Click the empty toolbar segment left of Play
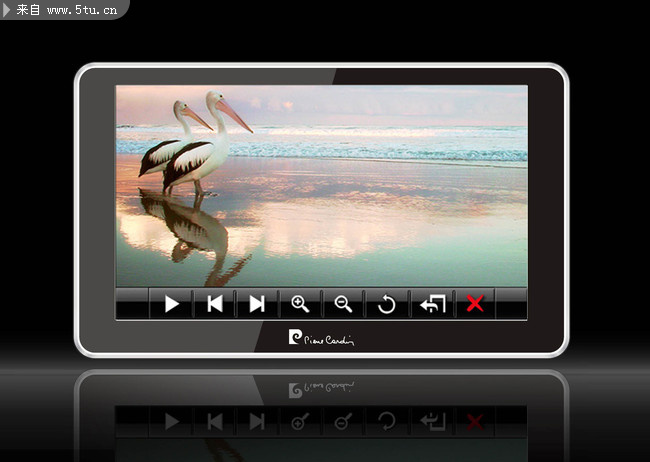 pos(132,304)
